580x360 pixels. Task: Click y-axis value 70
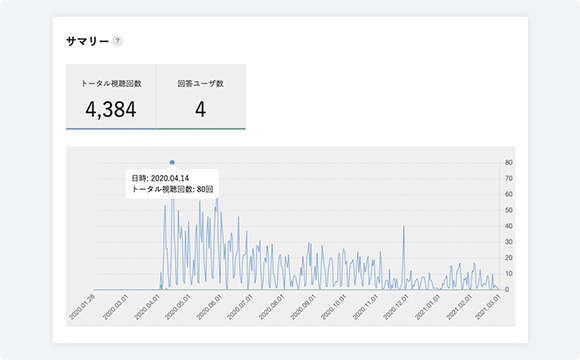509,178
